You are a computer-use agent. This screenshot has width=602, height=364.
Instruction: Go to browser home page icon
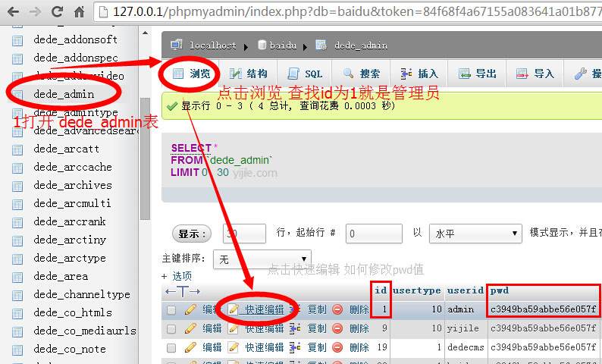pos(80,11)
